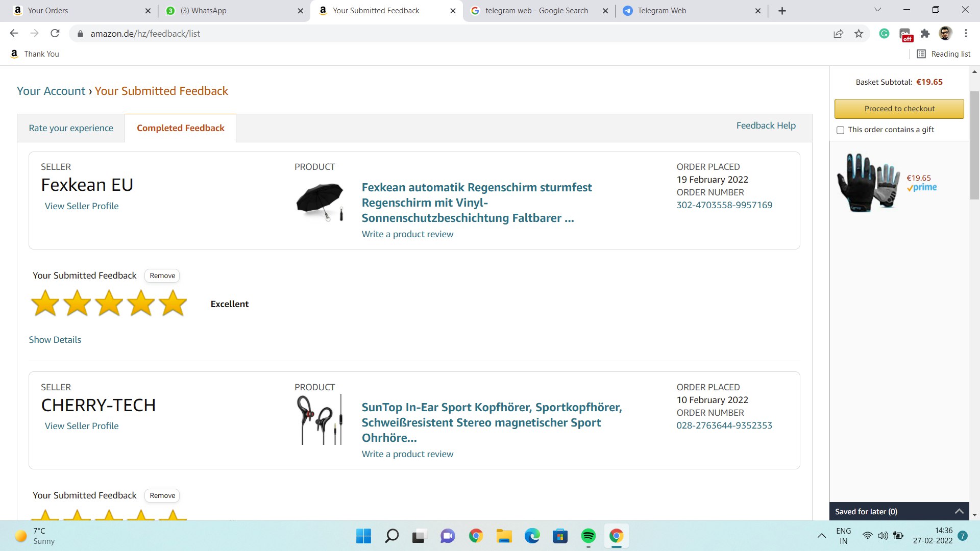Viewport: 980px width, 551px height.
Task: Open order number 302-4703558-9957169
Action: [x=724, y=205]
